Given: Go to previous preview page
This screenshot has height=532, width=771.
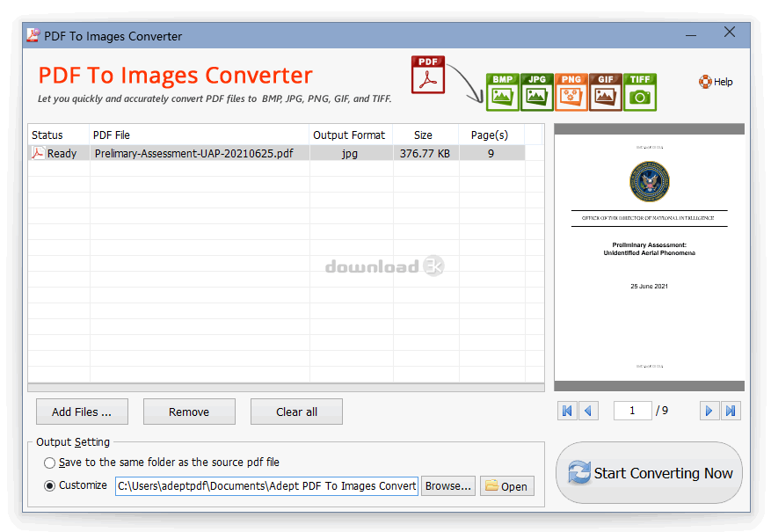Looking at the screenshot, I should [x=589, y=411].
